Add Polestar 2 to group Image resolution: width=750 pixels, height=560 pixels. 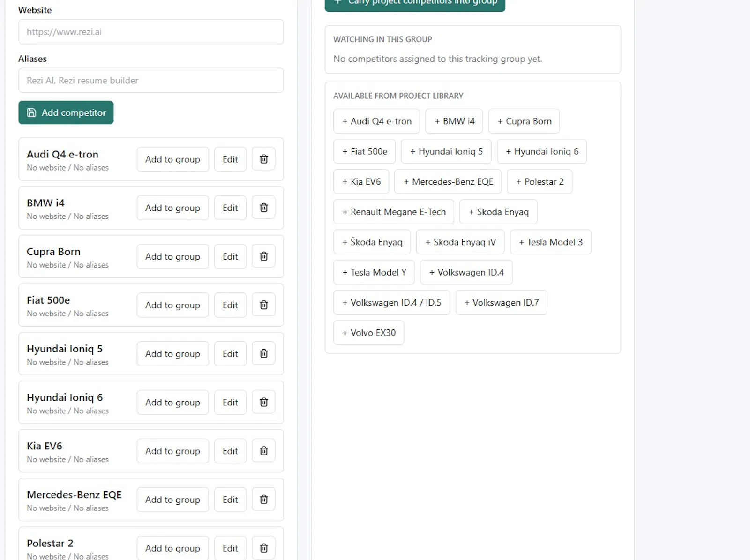click(172, 548)
